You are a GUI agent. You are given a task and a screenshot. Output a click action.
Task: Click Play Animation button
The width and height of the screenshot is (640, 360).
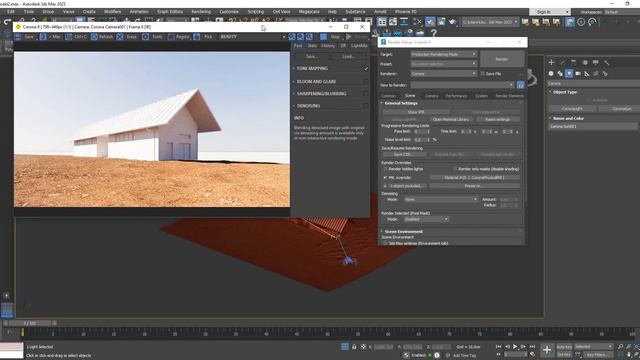[x=515, y=347]
